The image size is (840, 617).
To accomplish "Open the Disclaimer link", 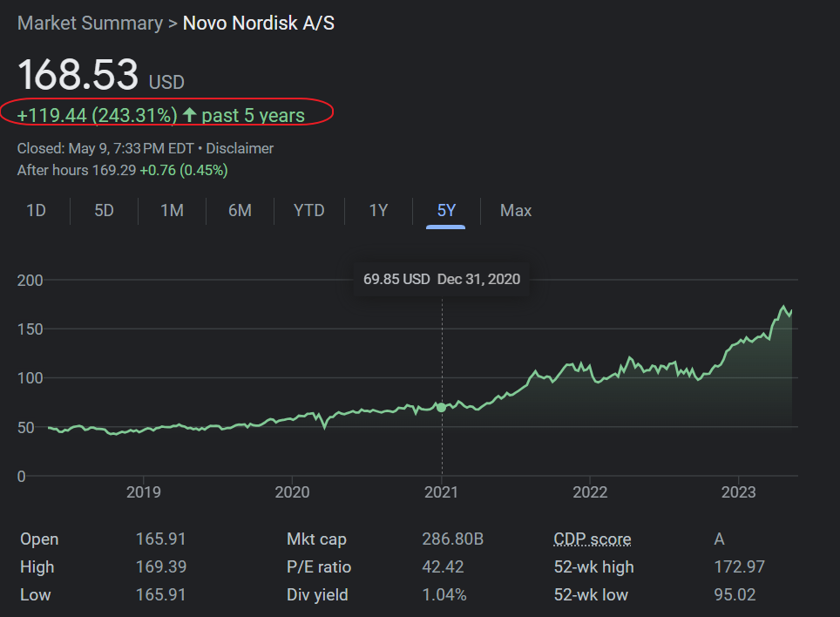I will tap(240, 148).
